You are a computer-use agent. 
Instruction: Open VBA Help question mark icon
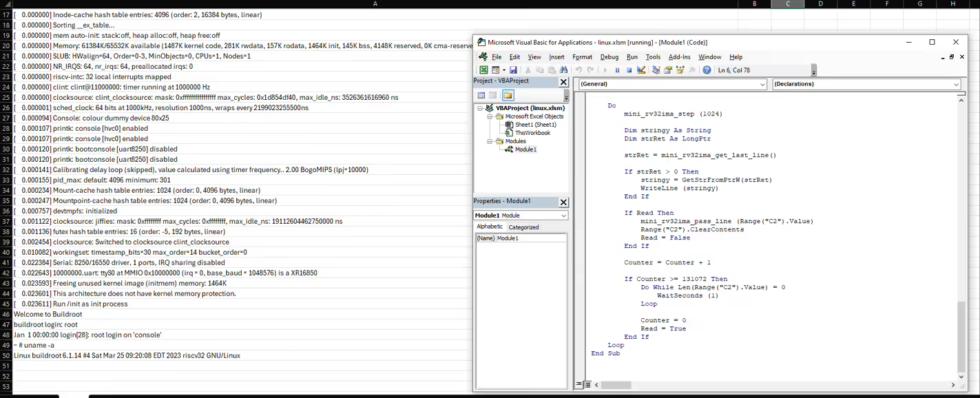pyautogui.click(x=707, y=70)
